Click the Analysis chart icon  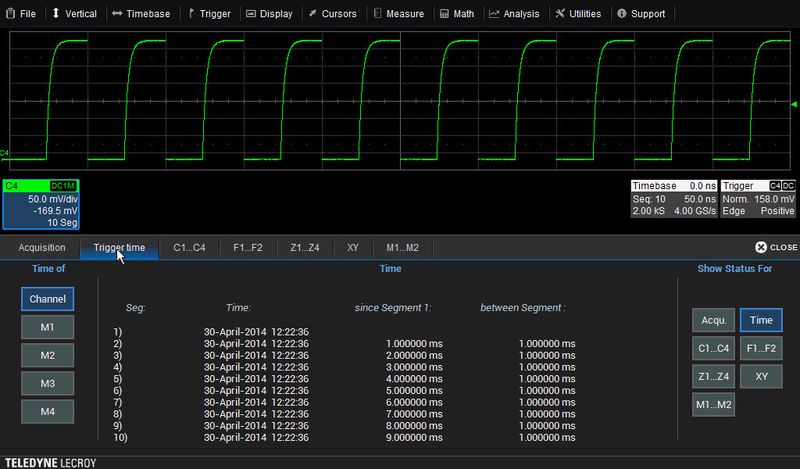tap(494, 14)
